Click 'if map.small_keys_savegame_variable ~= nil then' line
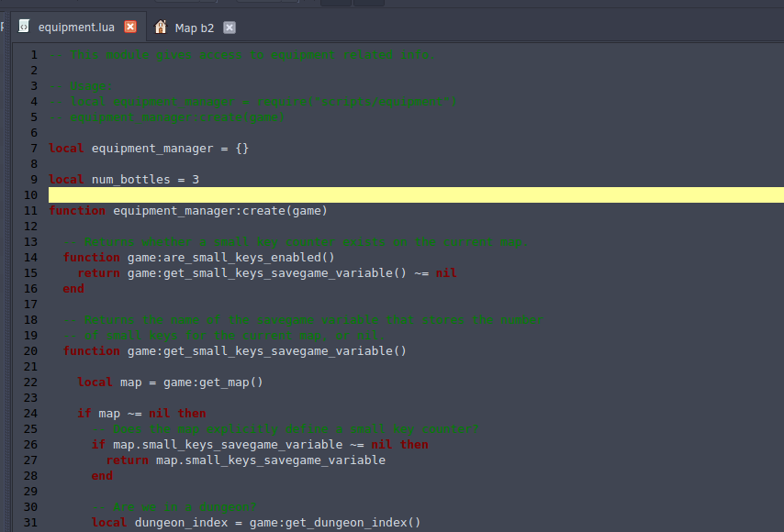This screenshot has width=784, height=532. (260, 445)
